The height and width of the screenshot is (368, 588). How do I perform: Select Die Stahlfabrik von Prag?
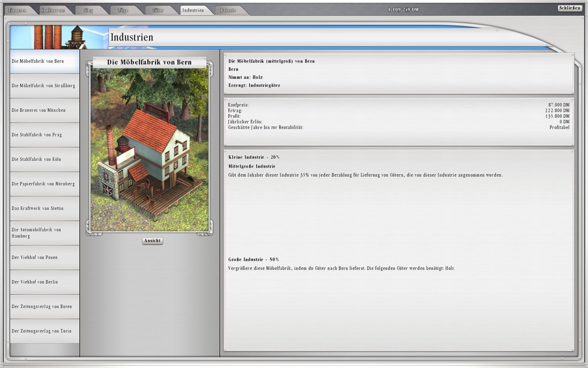44,135
